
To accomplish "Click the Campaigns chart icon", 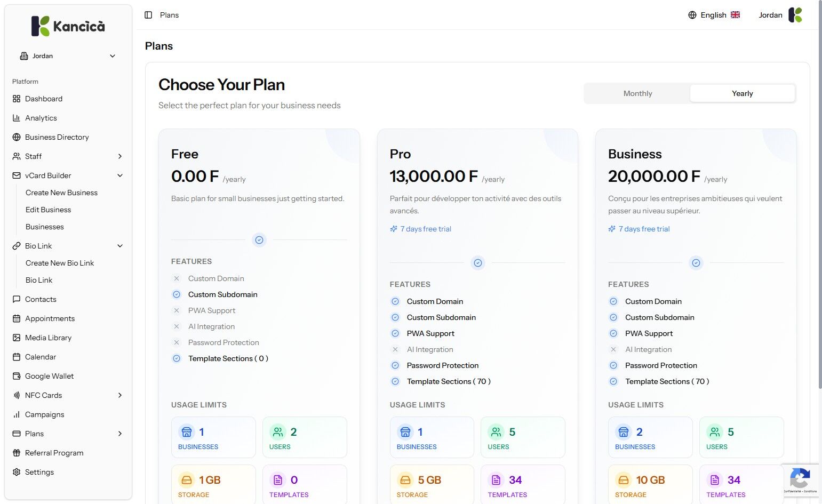I will point(17,414).
